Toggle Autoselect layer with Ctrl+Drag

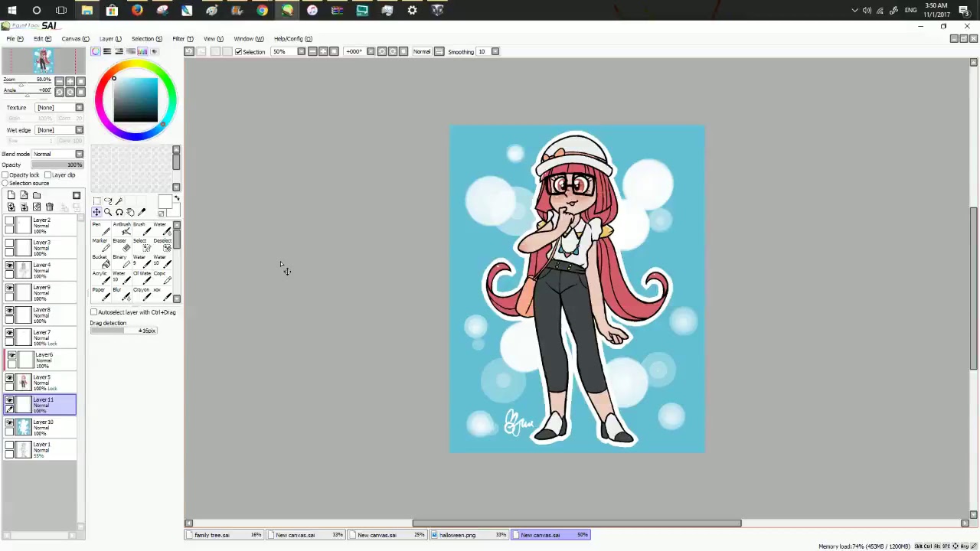[x=94, y=312]
